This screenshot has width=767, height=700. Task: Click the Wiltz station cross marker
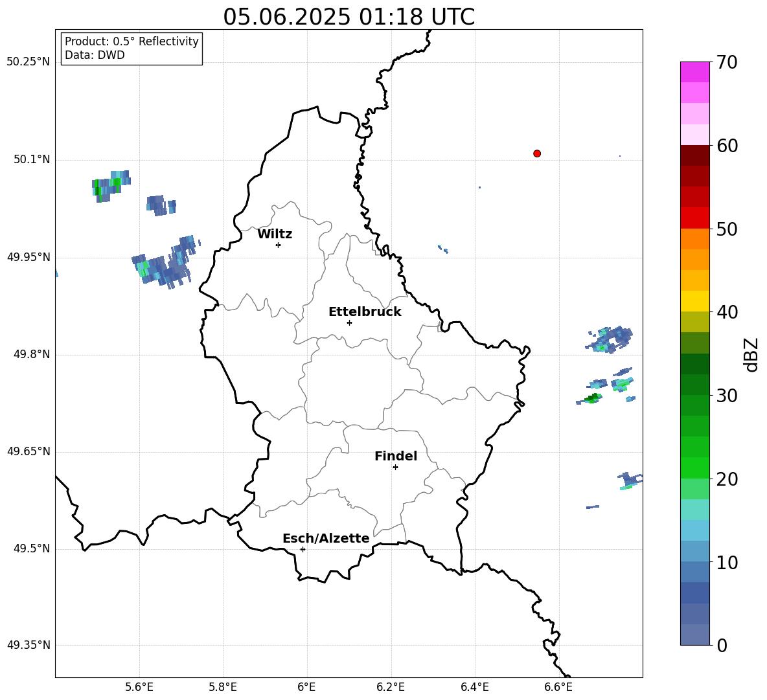coord(279,245)
